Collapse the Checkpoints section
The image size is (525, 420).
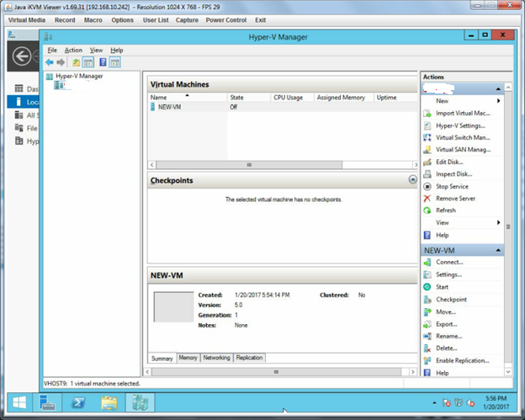tap(413, 179)
